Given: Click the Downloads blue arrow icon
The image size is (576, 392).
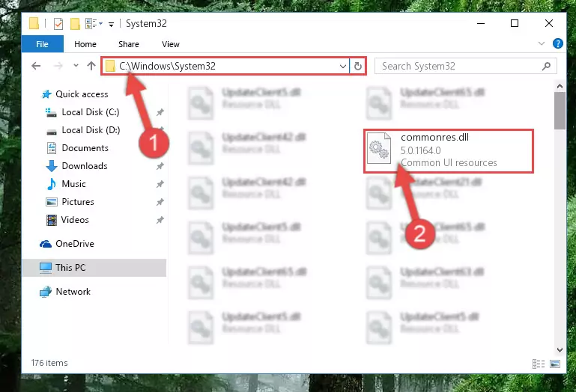Looking at the screenshot, I should tap(52, 166).
